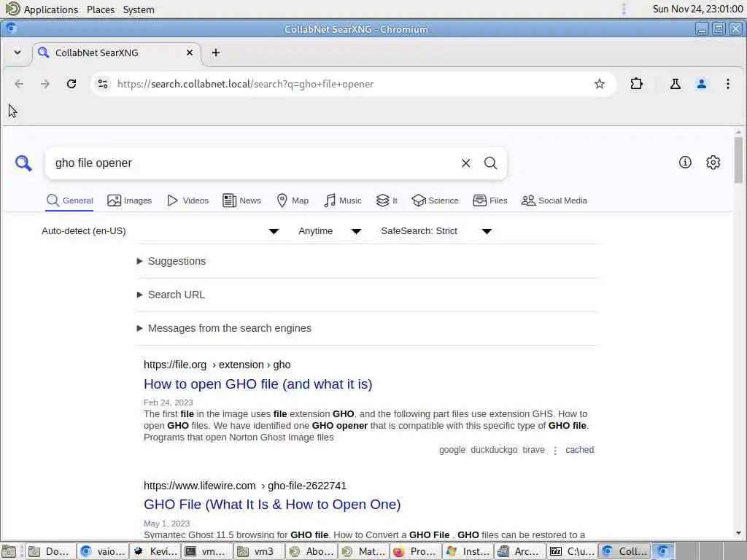Screen dimensions: 747x560
Task: Open the SafeSearch Strict dropdown
Action: pyautogui.click(x=436, y=231)
